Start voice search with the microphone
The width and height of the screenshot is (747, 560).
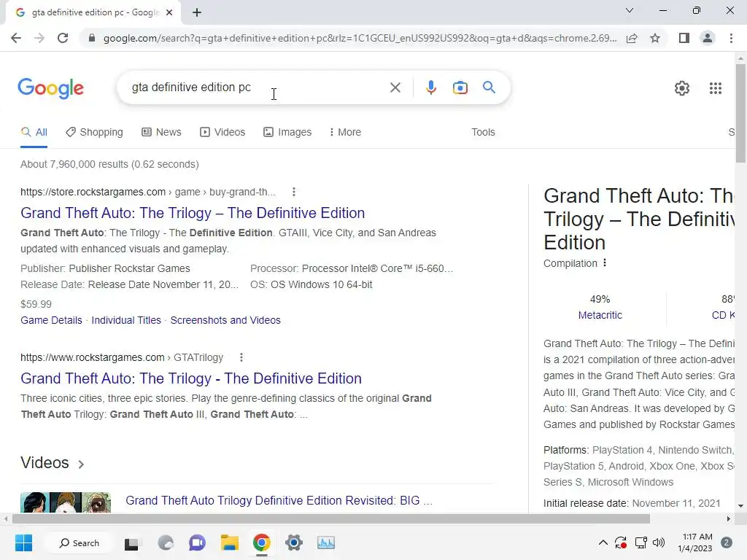click(430, 87)
